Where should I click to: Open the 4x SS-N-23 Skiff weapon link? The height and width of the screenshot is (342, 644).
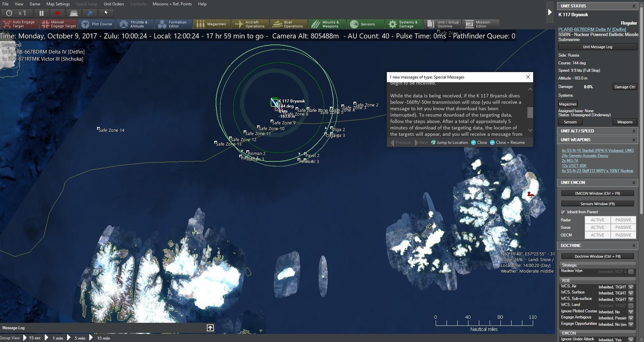click(597, 171)
